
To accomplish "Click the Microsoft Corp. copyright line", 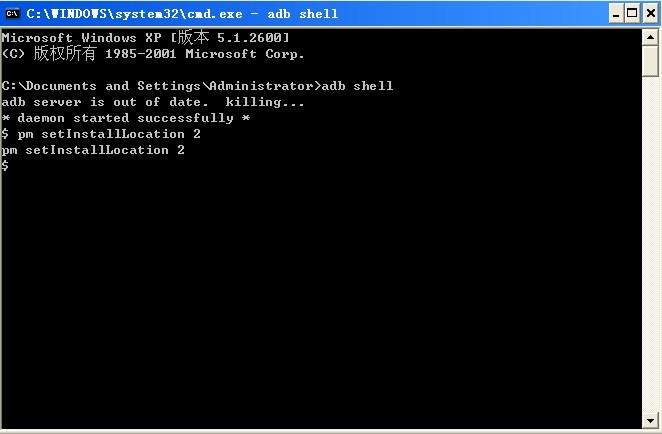I will coord(154,54).
